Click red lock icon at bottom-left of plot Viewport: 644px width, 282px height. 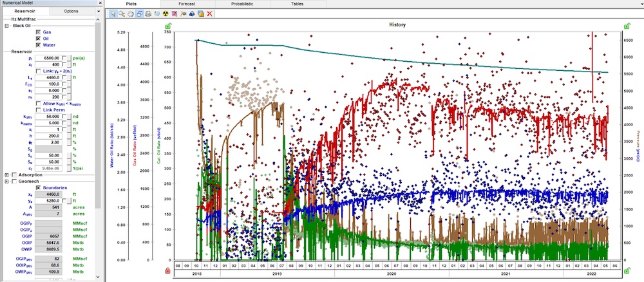(169, 270)
